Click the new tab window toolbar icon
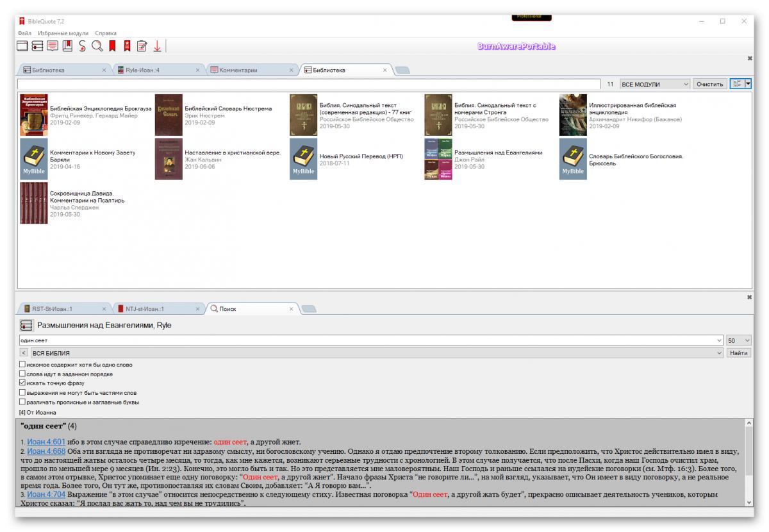 coord(22,46)
